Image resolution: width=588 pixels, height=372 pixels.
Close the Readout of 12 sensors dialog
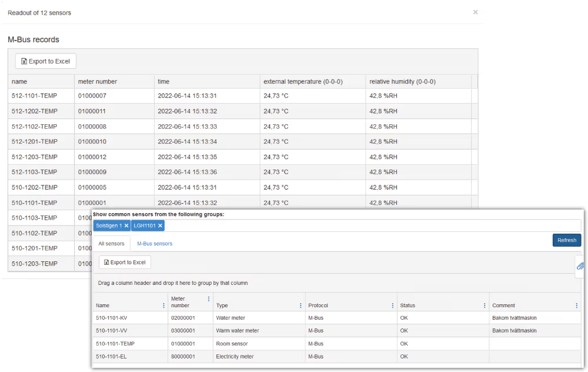tap(475, 12)
